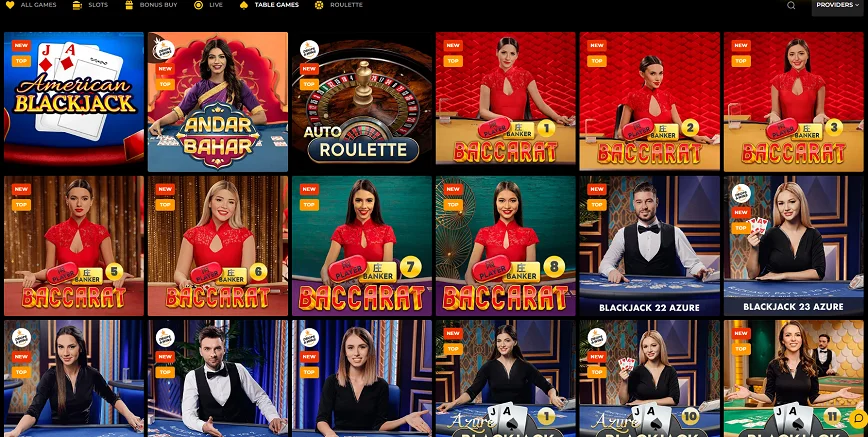Open the Baccarat 7 table
The image size is (868, 437).
362,246
